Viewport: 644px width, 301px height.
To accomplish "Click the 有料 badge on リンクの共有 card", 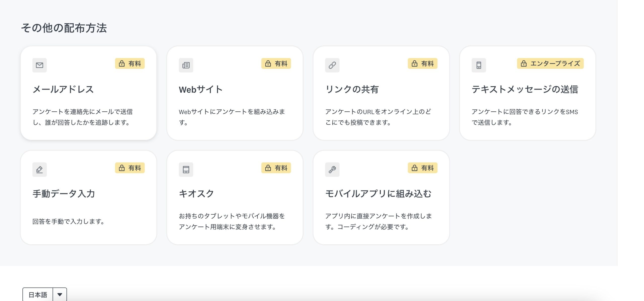I will pyautogui.click(x=423, y=63).
